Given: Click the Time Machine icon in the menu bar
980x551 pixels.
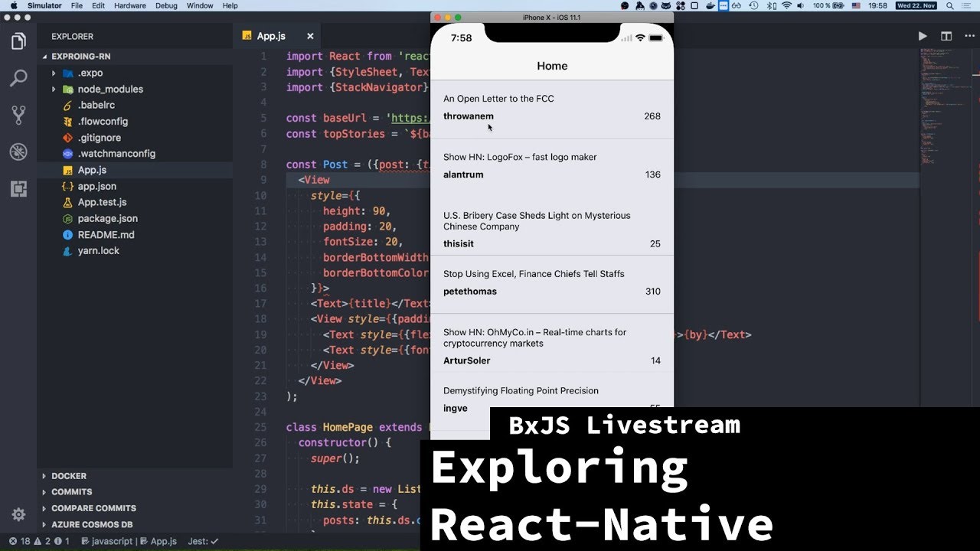Looking at the screenshot, I should click(753, 5).
